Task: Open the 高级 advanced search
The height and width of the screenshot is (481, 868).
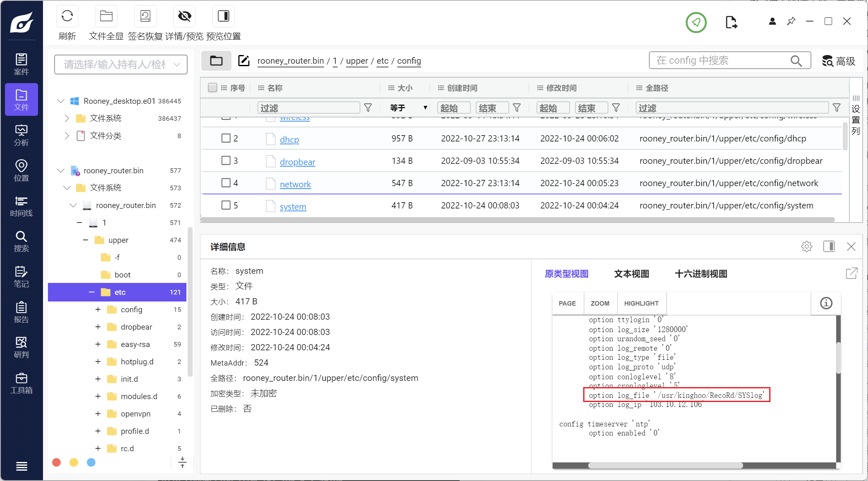Action: (838, 61)
